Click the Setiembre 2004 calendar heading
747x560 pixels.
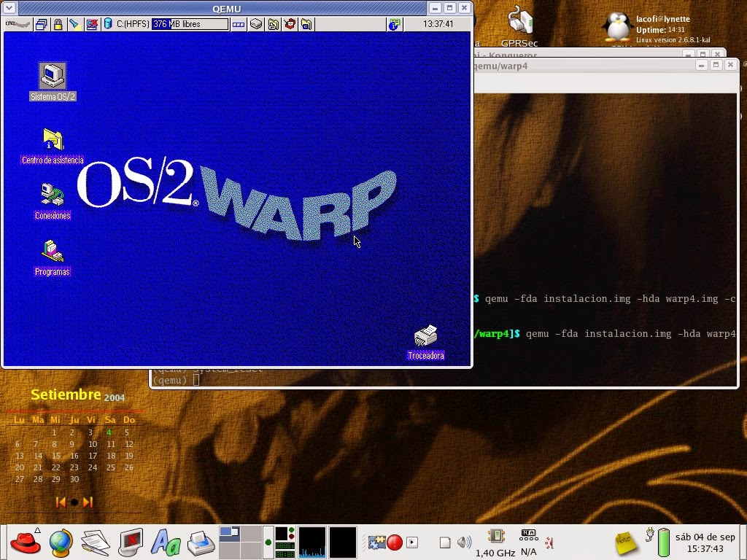pos(77,395)
